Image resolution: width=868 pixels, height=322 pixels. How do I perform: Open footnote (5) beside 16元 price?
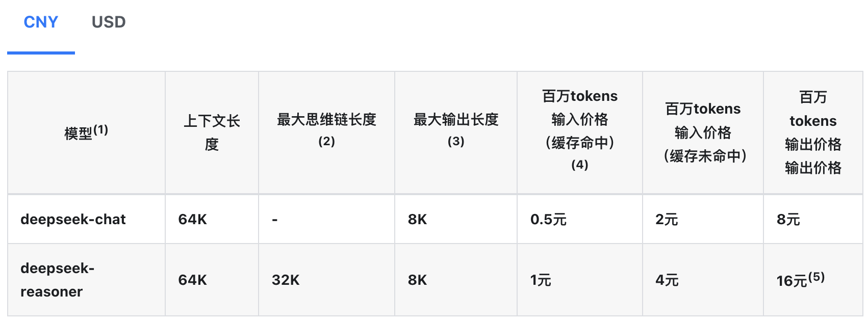pyautogui.click(x=816, y=277)
